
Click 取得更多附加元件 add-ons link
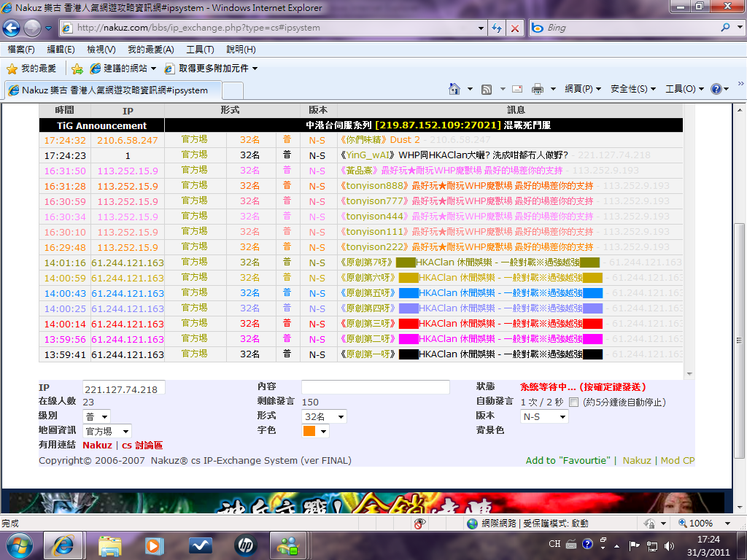click(x=211, y=69)
